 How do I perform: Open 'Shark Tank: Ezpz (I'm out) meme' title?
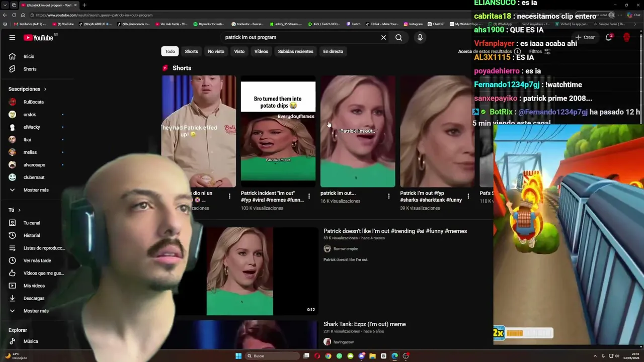tap(365, 324)
